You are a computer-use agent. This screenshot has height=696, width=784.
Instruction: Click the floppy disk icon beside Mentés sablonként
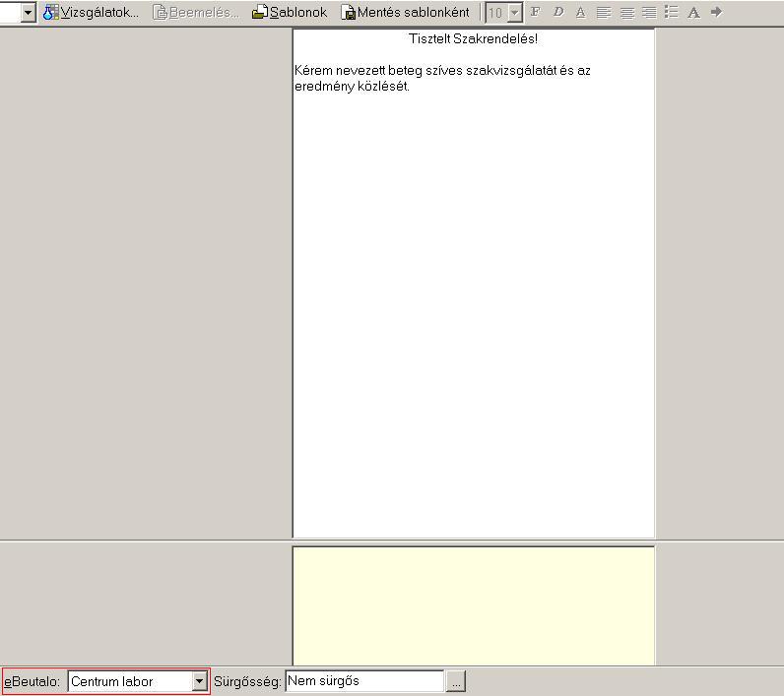point(348,13)
